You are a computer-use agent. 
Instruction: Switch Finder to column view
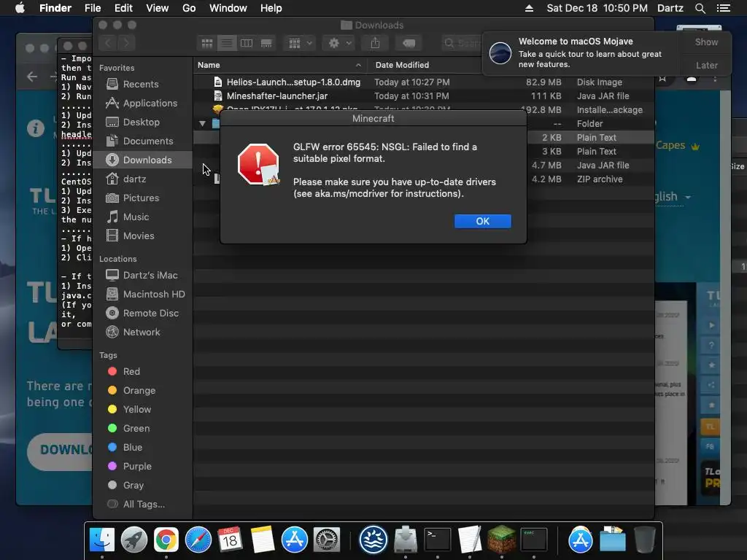[247, 43]
